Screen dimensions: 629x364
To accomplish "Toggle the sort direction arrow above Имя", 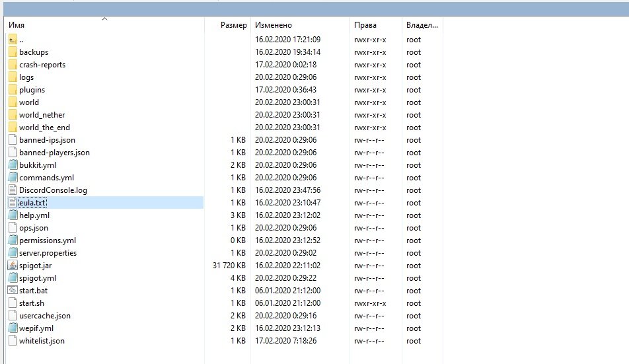I will (x=104, y=19).
